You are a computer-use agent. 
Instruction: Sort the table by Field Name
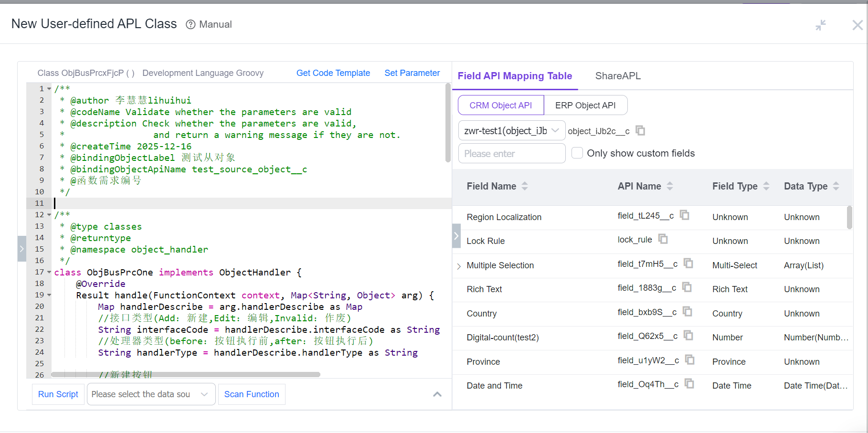[x=525, y=186]
